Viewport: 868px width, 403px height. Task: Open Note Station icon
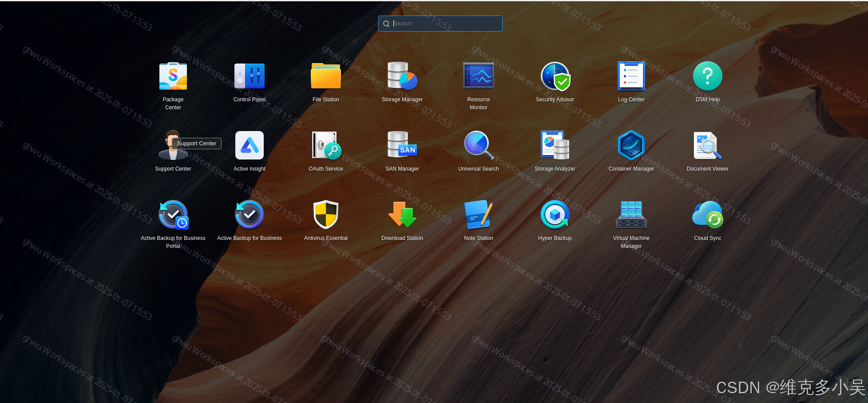point(479,215)
